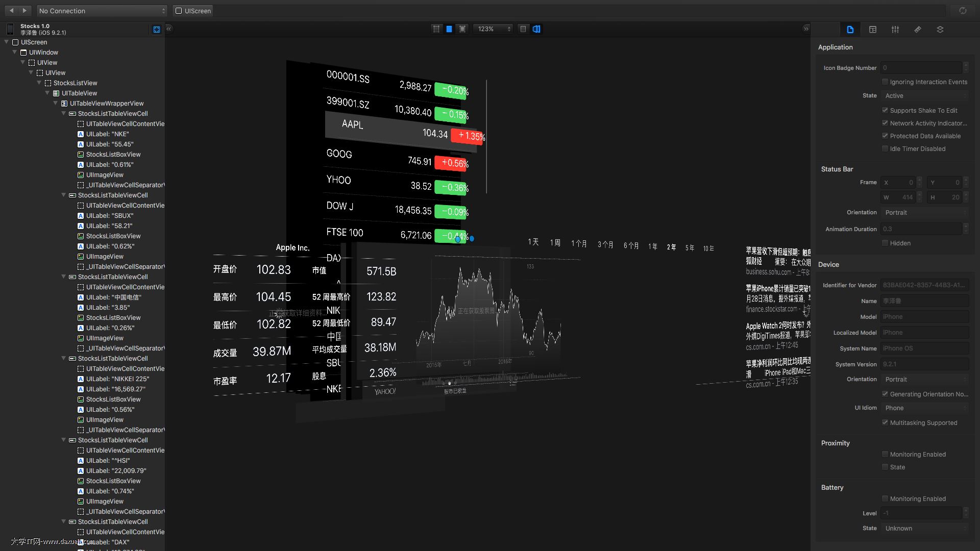Select UILabel "NIKKEI 225" in the outline
The height and width of the screenshot is (551, 980).
pos(117,379)
